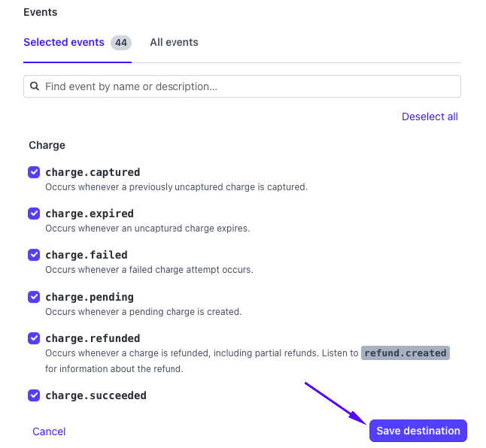The image size is (486, 448).
Task: Toggle the charge.refunded checkbox
Action: (34, 338)
